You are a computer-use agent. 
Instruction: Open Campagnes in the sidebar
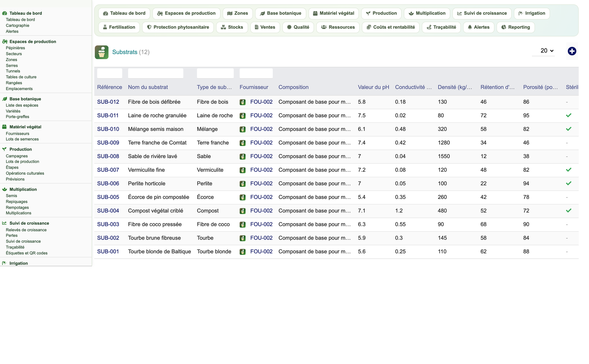click(x=17, y=156)
